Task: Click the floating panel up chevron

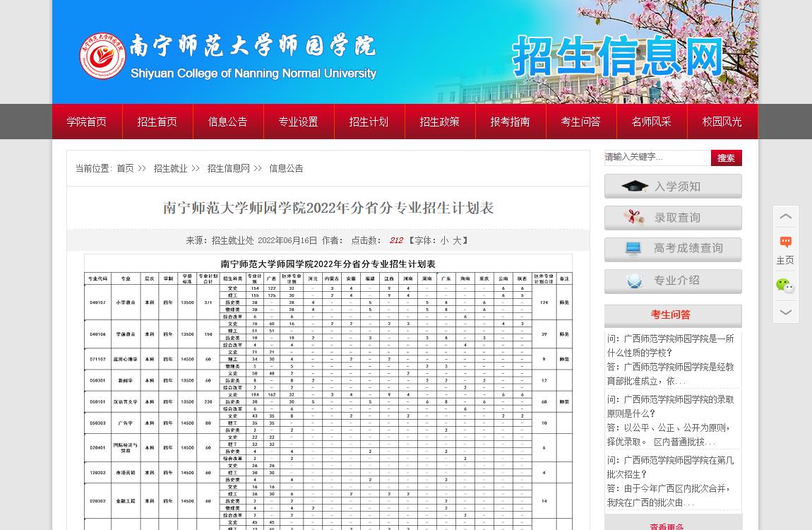Action: [x=786, y=216]
